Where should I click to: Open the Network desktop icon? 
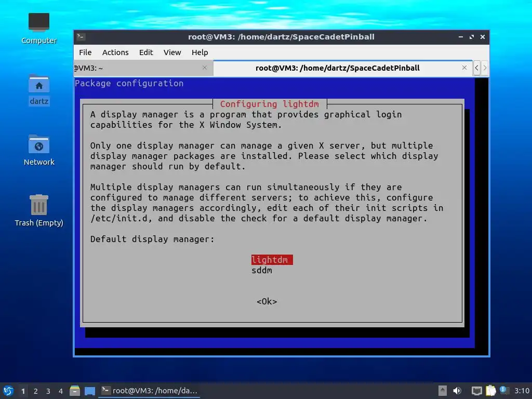tap(38, 150)
